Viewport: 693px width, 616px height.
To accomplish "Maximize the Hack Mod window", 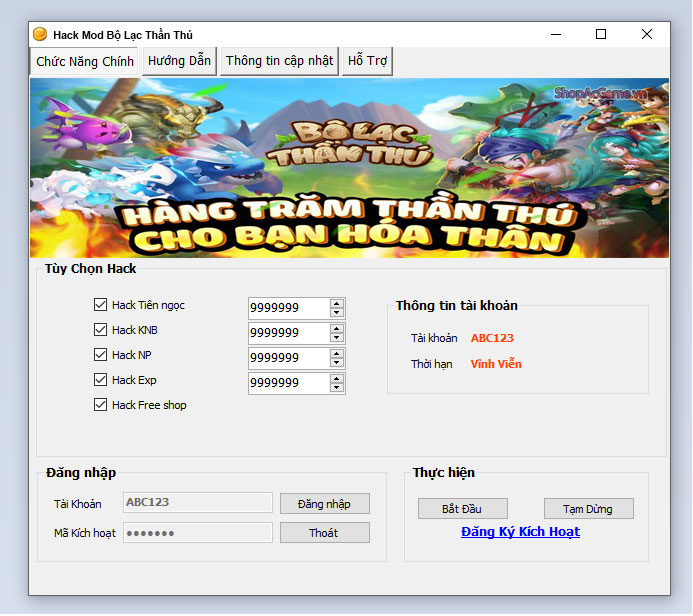I will click(x=601, y=34).
